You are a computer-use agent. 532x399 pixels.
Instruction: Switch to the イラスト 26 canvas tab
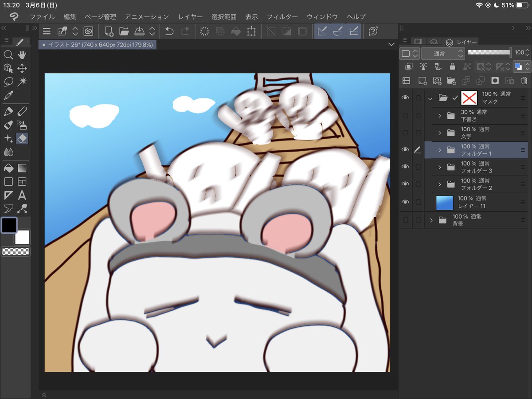pos(98,45)
